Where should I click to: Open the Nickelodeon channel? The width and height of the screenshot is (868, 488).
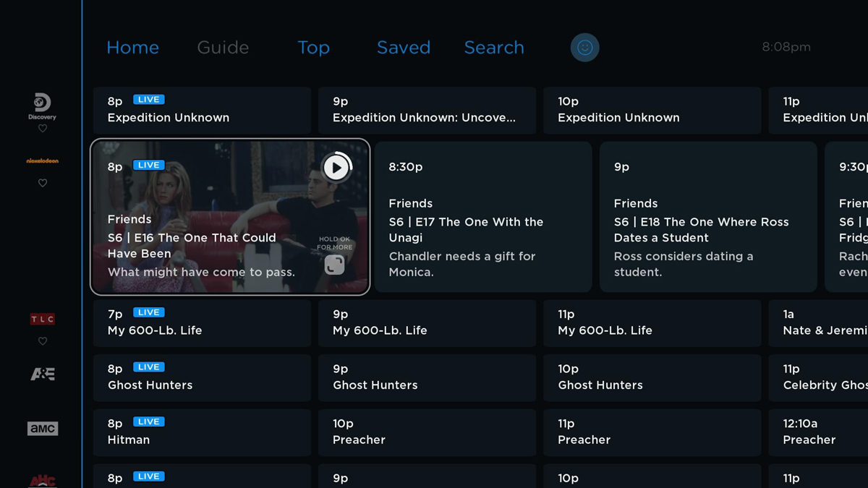43,160
